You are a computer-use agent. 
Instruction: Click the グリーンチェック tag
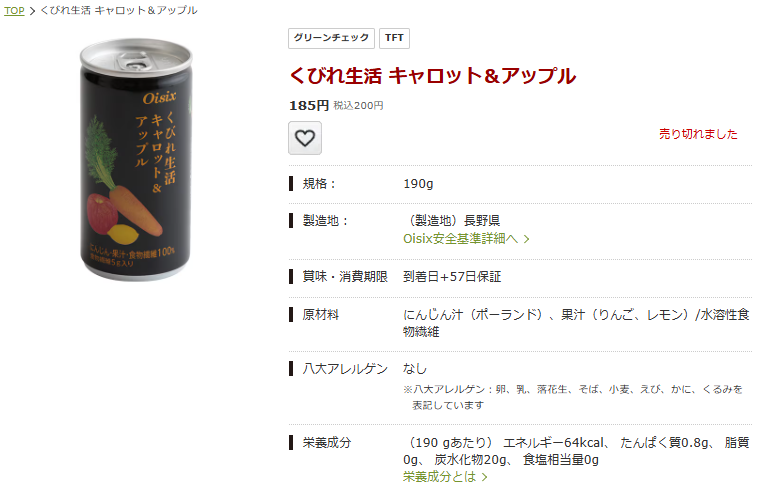(331, 38)
